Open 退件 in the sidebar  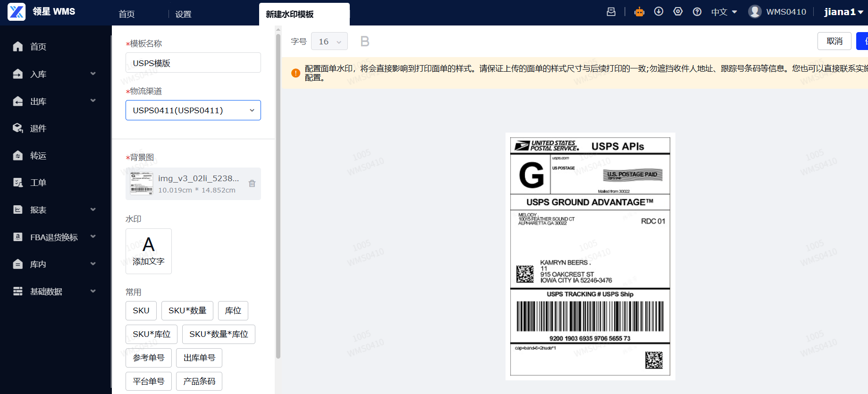tap(38, 128)
